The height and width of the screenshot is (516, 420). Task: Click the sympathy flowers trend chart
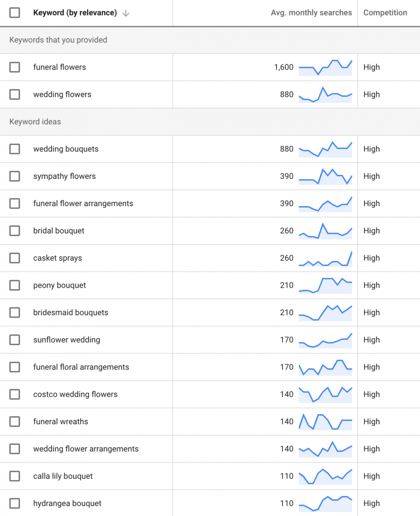(325, 176)
